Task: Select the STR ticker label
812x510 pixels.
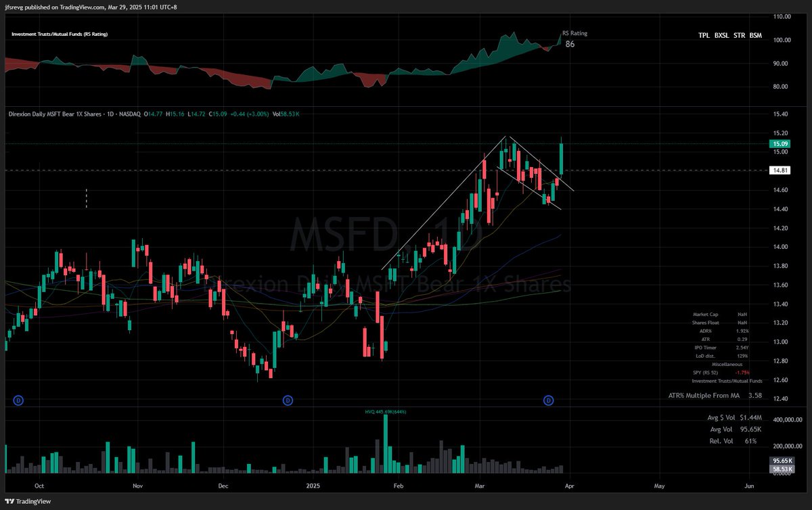Action: pyautogui.click(x=739, y=35)
